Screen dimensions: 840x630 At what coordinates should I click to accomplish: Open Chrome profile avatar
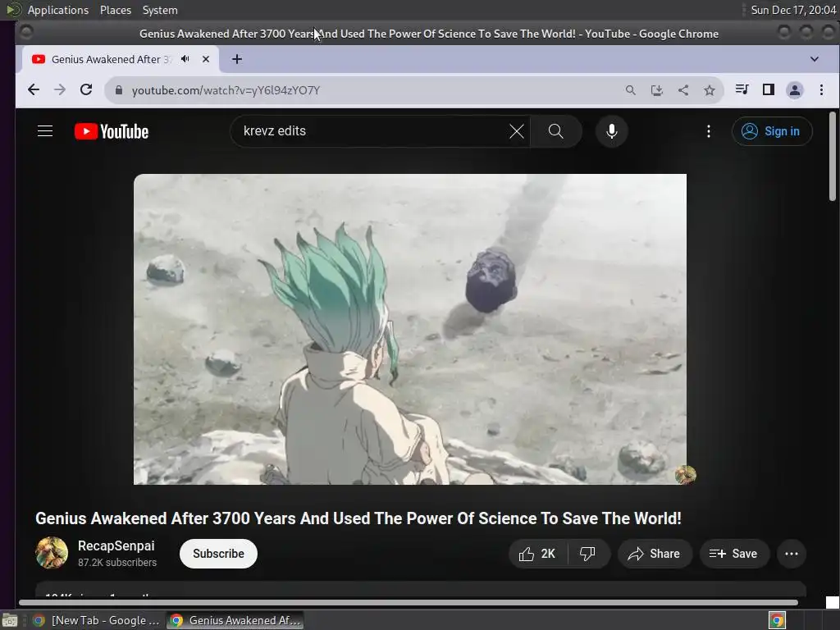click(x=794, y=90)
